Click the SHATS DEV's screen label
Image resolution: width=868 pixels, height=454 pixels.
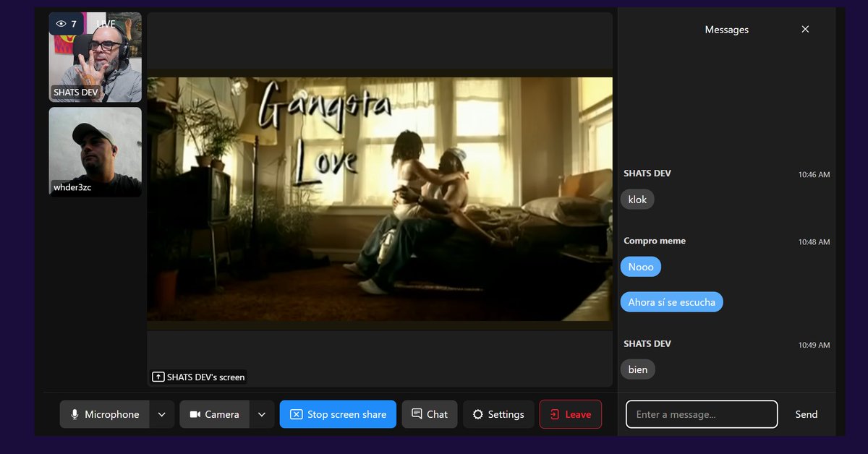pyautogui.click(x=198, y=377)
